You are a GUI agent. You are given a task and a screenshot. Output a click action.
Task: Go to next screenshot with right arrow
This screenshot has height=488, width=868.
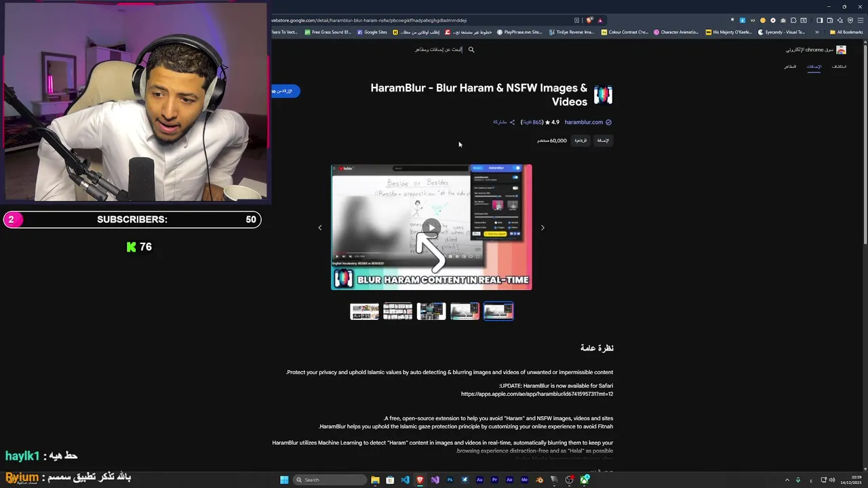542,228
